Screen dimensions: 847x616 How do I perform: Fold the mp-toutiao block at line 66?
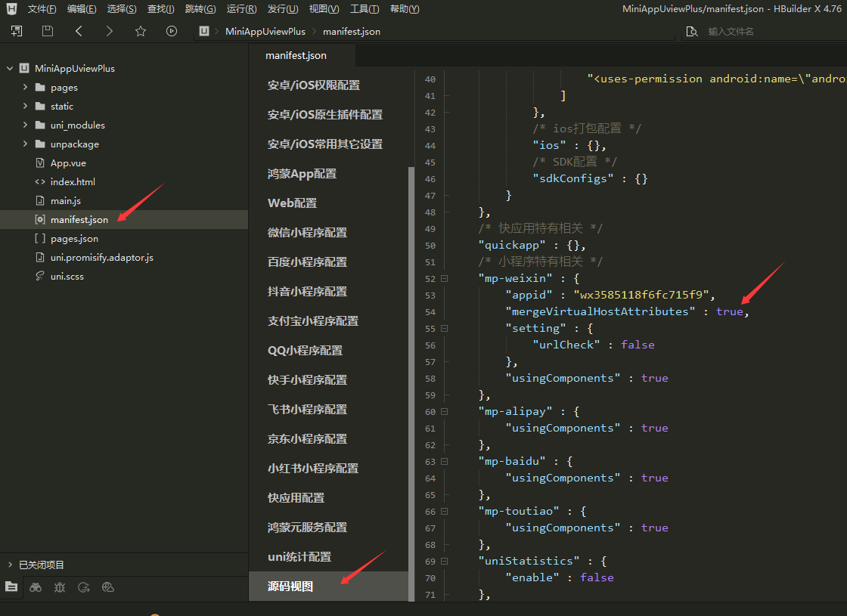click(x=444, y=511)
